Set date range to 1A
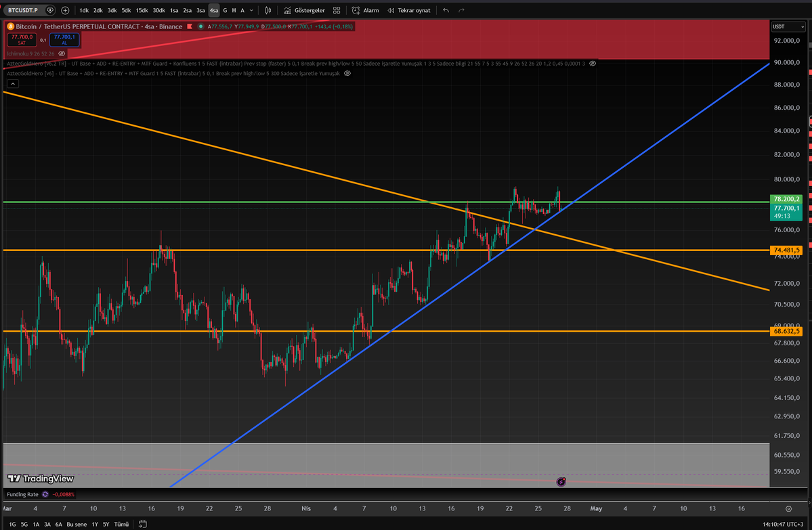812x530 pixels. click(x=37, y=525)
